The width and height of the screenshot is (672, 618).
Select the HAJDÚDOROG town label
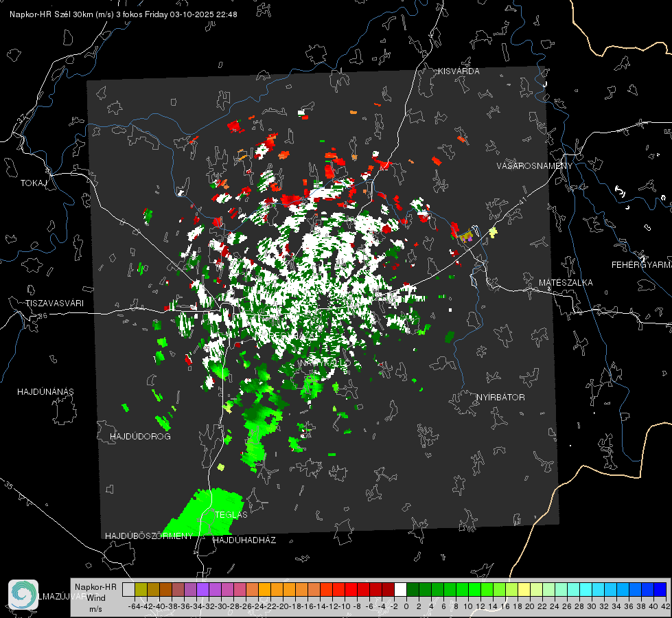(x=140, y=436)
